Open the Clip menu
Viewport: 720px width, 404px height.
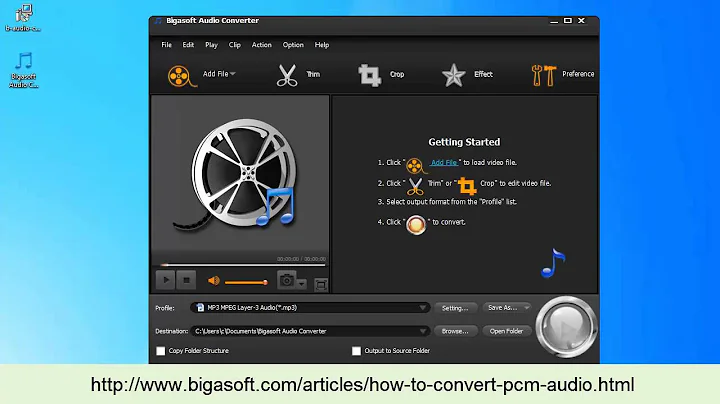point(235,45)
